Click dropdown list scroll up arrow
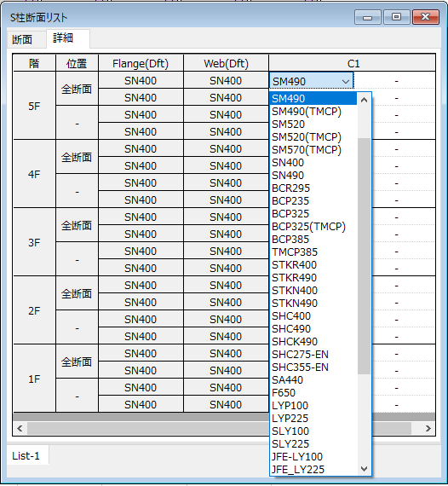Screen dimensions: 448x486 [x=364, y=100]
